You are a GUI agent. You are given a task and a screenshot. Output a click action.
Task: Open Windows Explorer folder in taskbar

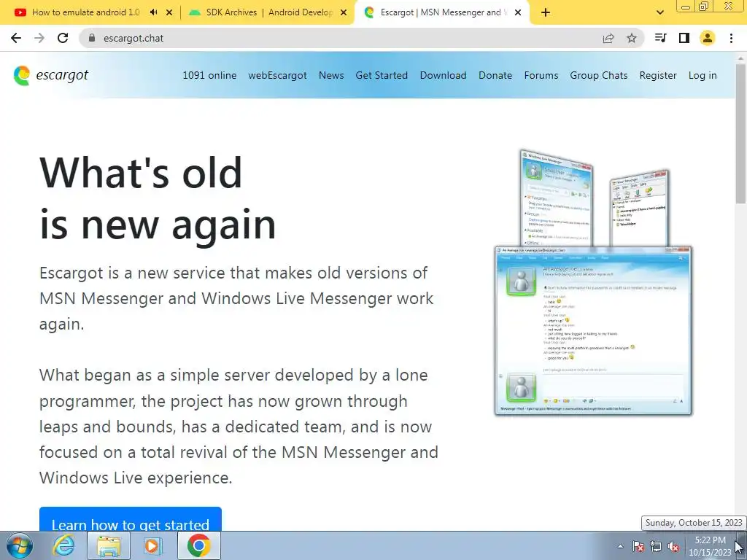[109, 545]
